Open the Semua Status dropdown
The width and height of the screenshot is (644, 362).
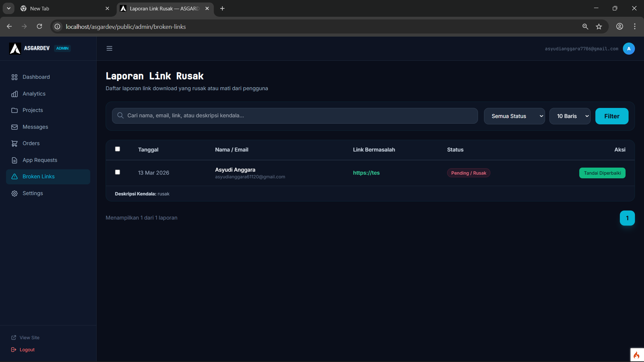515,116
